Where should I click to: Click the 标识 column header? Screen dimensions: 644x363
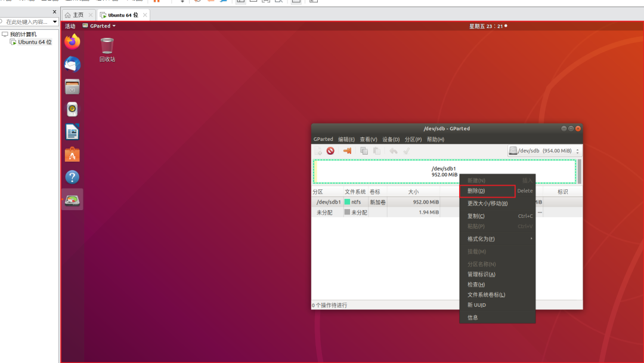(x=563, y=192)
